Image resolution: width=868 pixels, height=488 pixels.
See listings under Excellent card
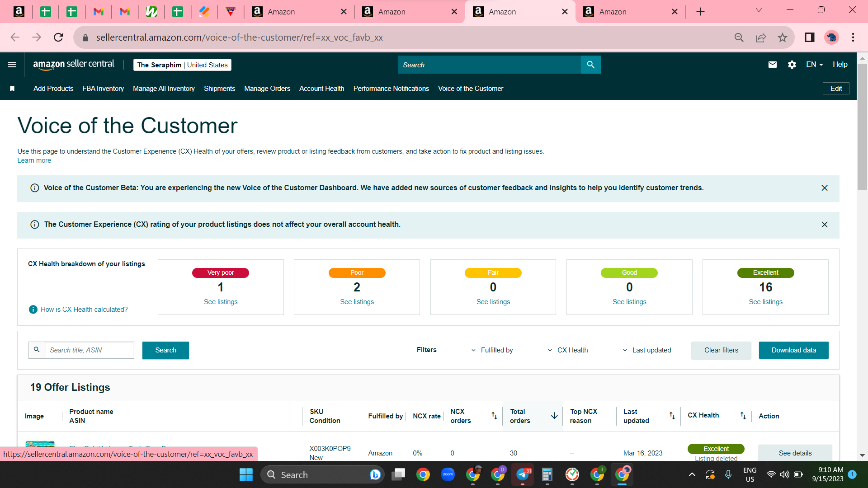[766, 302]
